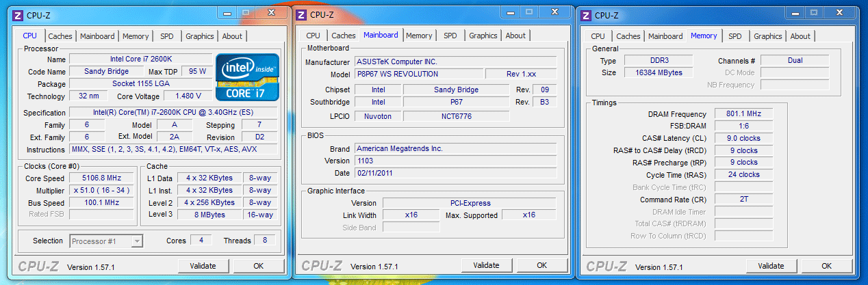This screenshot has width=868, height=285.
Task: Click the Package value 'Socket 1155 LGA'
Action: (x=140, y=83)
